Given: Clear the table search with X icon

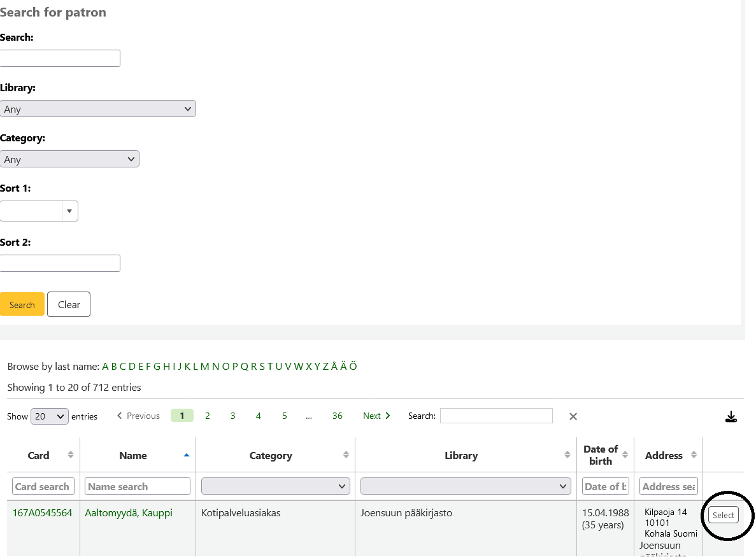Looking at the screenshot, I should pyautogui.click(x=573, y=416).
